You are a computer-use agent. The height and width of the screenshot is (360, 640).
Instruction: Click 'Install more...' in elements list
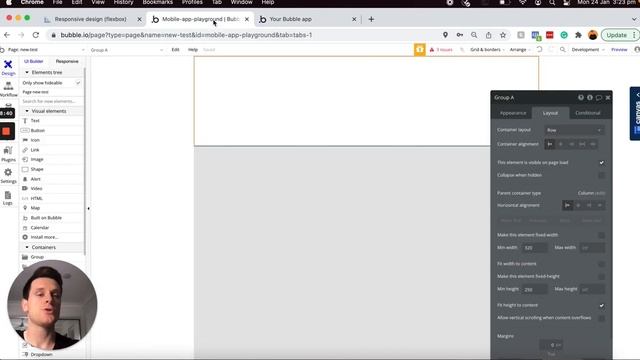tap(44, 237)
